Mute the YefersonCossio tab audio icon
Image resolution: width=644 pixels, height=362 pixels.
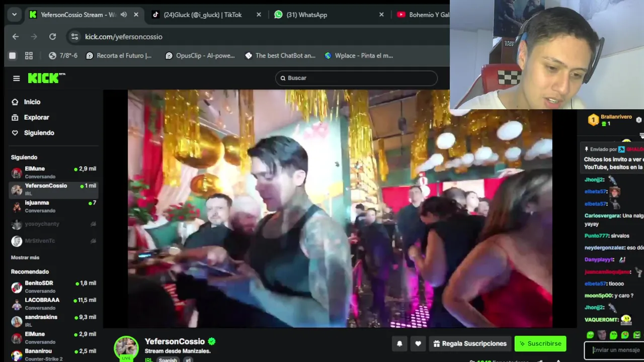tap(124, 15)
